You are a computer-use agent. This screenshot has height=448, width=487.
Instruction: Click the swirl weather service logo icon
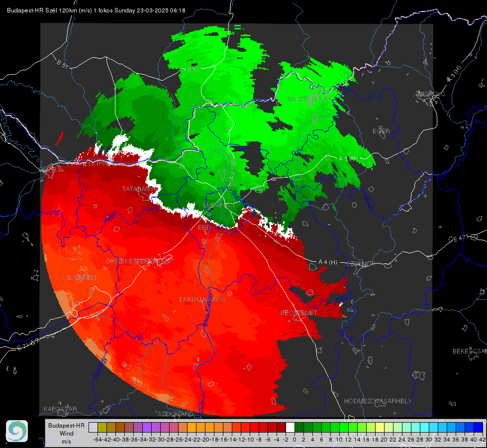pos(17,431)
